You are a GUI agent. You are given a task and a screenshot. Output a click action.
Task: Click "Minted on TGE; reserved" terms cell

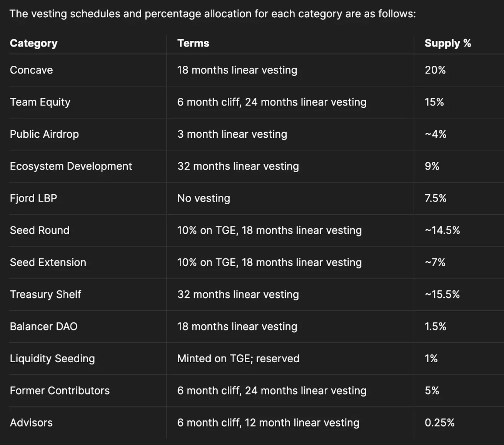point(238,358)
